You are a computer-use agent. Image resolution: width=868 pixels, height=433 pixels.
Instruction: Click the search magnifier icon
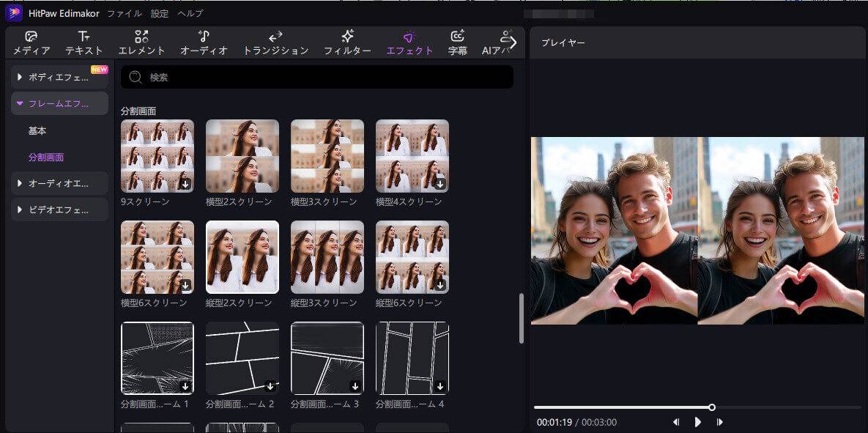(x=136, y=77)
